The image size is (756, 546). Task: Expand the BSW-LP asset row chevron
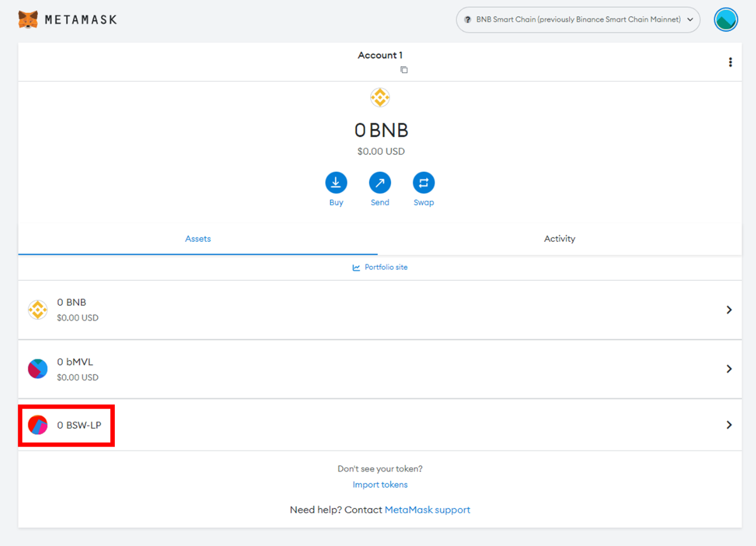click(x=729, y=425)
